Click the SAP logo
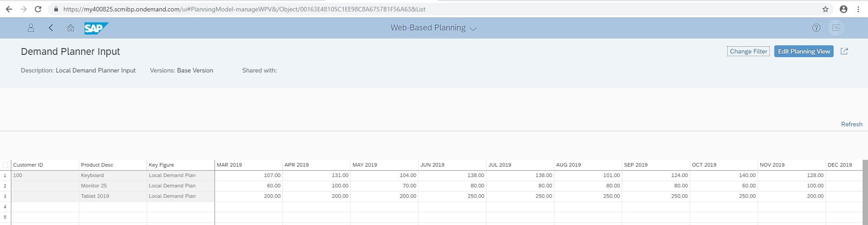 (x=96, y=28)
